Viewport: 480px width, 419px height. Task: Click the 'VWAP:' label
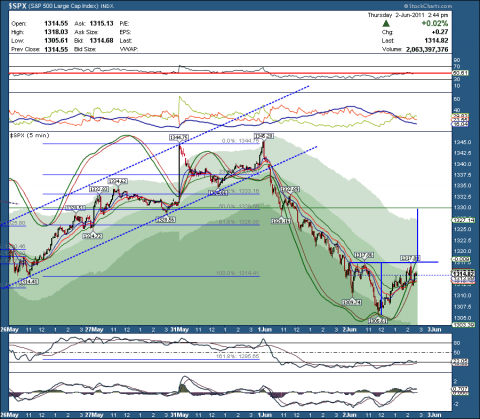128,49
